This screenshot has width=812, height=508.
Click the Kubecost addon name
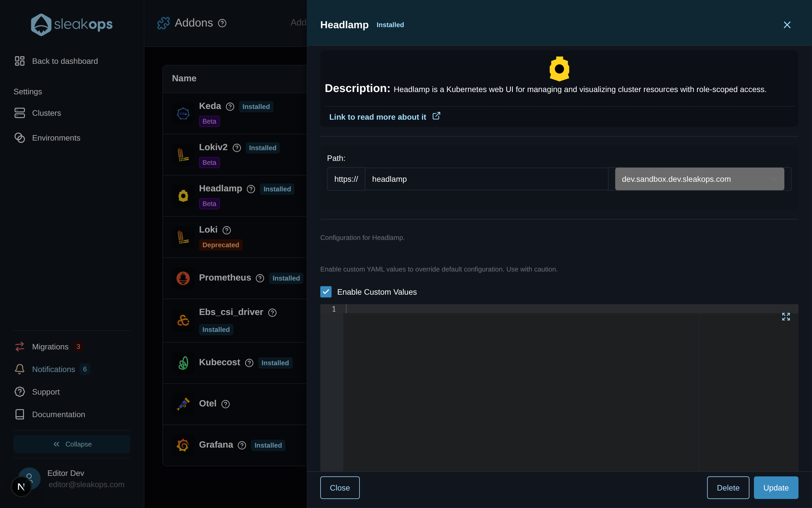coord(219,362)
